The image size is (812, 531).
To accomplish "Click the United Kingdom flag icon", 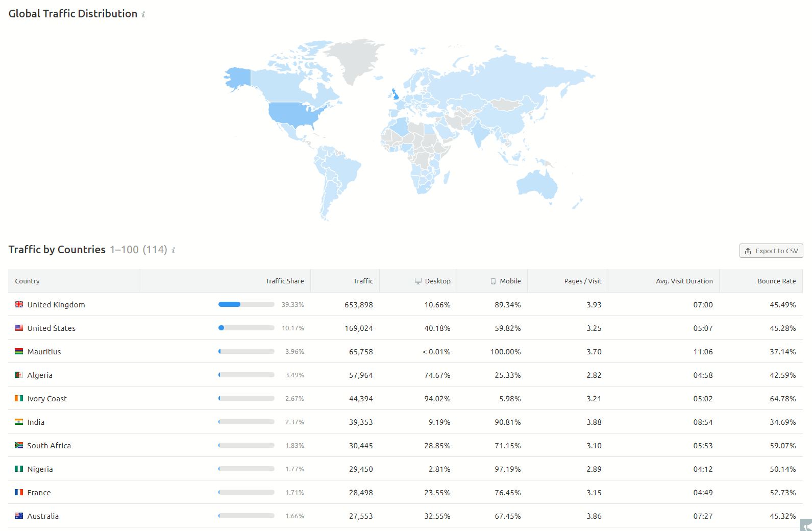I will click(x=19, y=304).
